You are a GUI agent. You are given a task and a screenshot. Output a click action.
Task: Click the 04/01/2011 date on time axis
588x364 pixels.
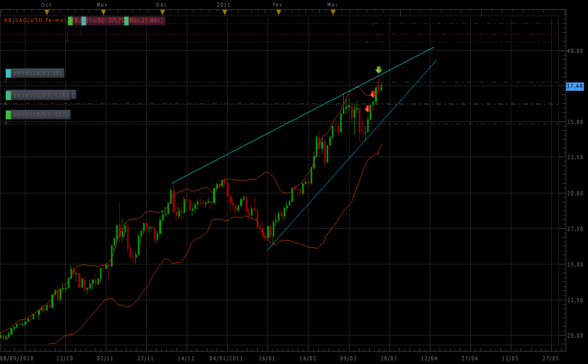[226, 358]
